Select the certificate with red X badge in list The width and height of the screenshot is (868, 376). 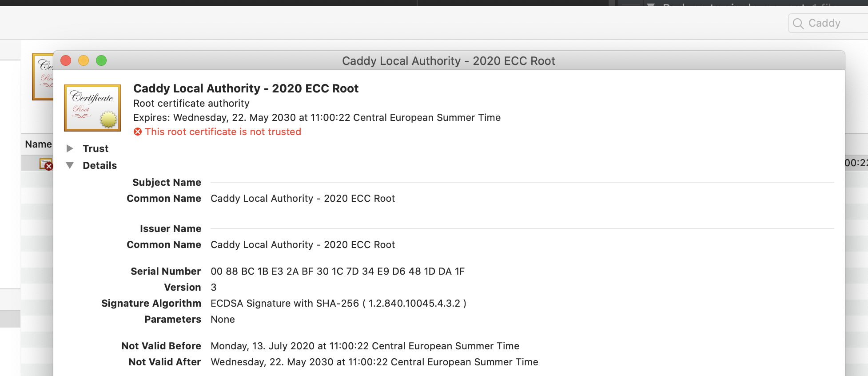click(46, 163)
